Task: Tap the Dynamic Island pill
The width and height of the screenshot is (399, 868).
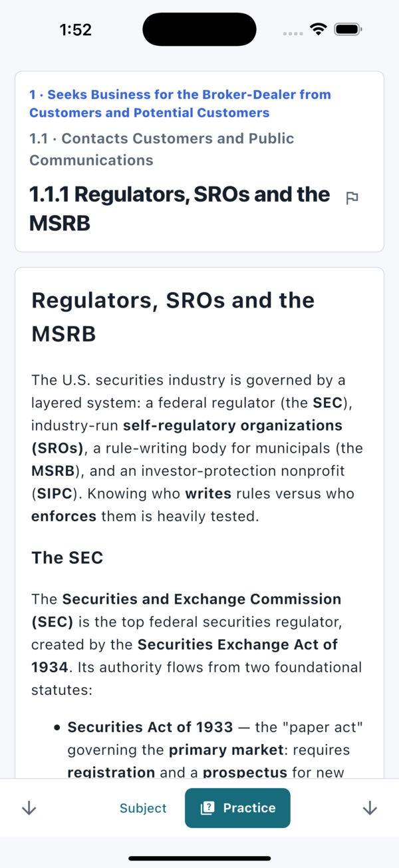Action: (199, 29)
